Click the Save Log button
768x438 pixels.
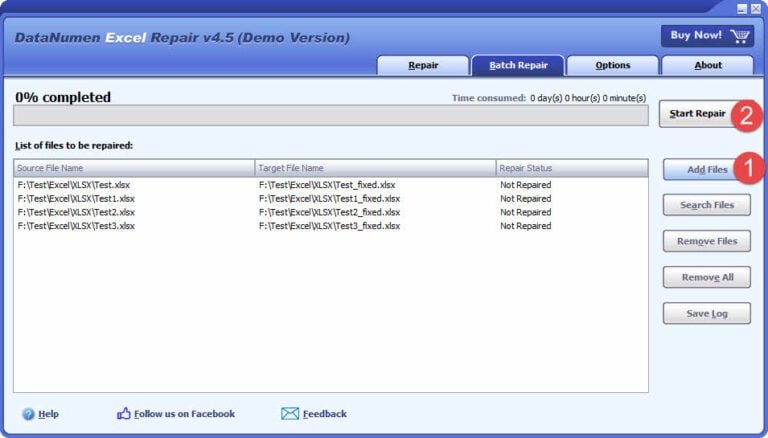tap(707, 313)
